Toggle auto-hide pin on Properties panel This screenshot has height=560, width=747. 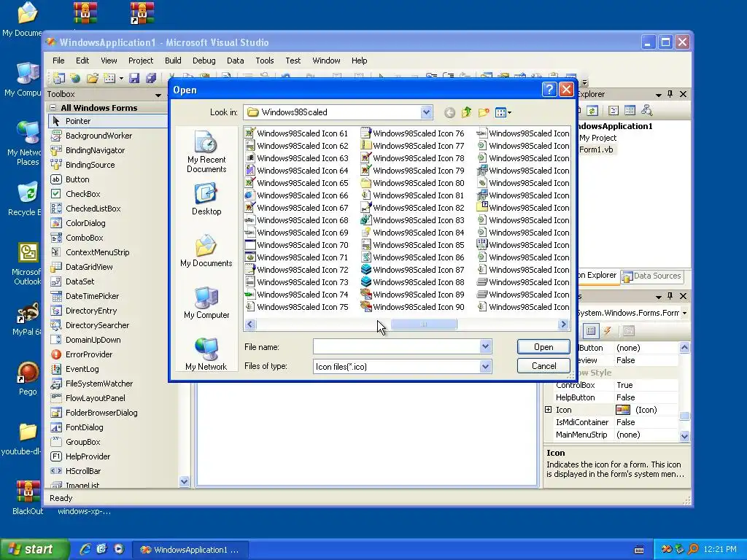670,296
